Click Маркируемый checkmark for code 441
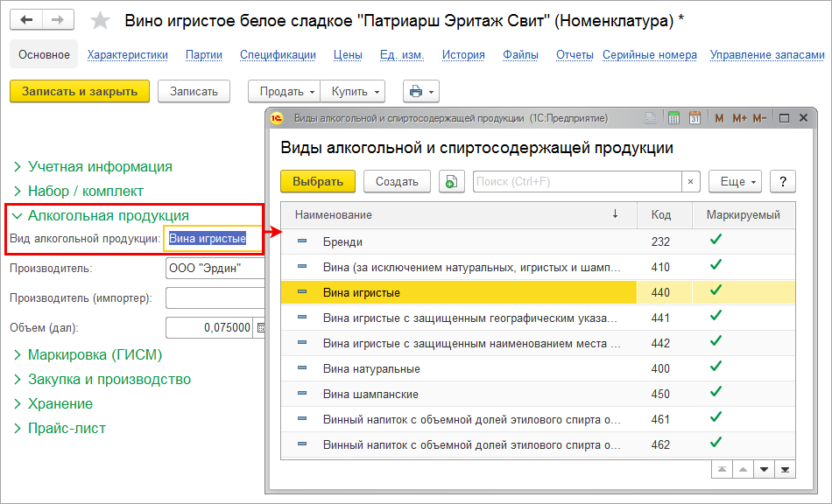832x504 pixels. coord(716,316)
